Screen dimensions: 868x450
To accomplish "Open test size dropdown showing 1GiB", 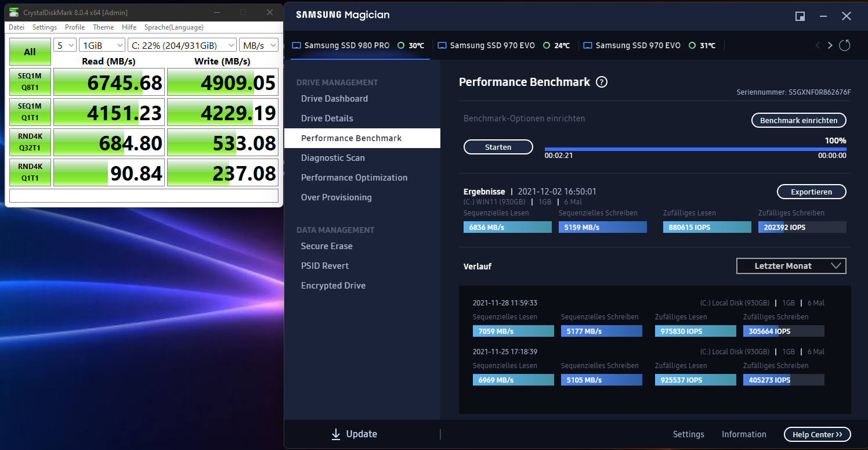I will point(102,45).
